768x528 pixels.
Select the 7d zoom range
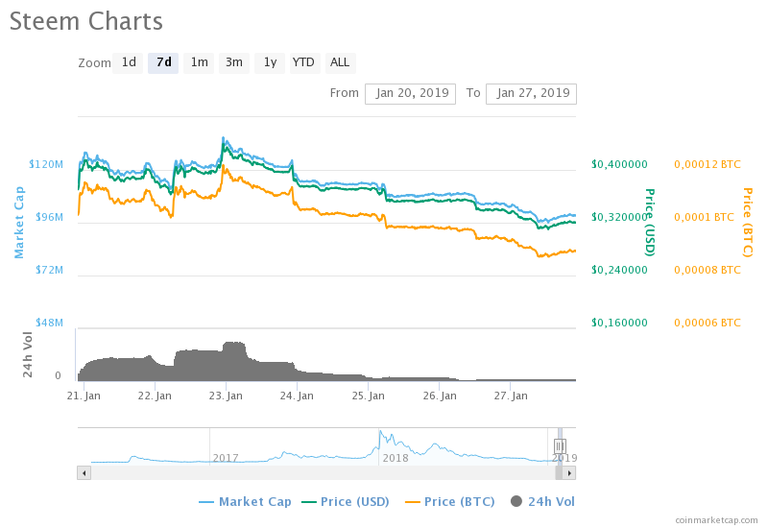tap(163, 63)
